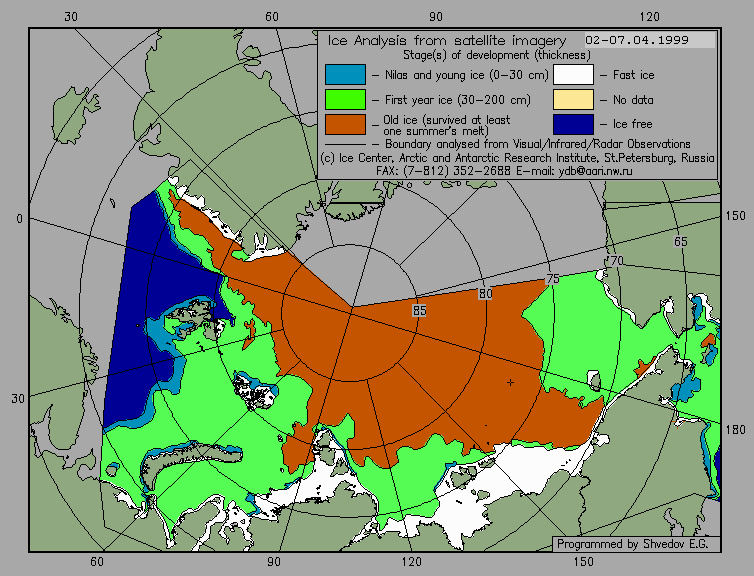Screen dimensions: 754x576
Task: Click the Nilas and young ice blue swatch
Action: (x=345, y=75)
